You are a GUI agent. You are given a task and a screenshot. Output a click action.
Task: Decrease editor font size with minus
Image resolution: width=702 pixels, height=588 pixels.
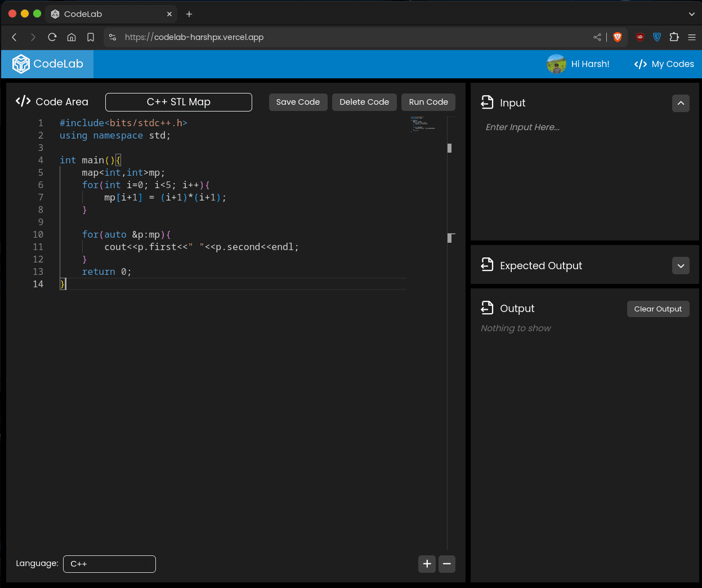point(447,564)
